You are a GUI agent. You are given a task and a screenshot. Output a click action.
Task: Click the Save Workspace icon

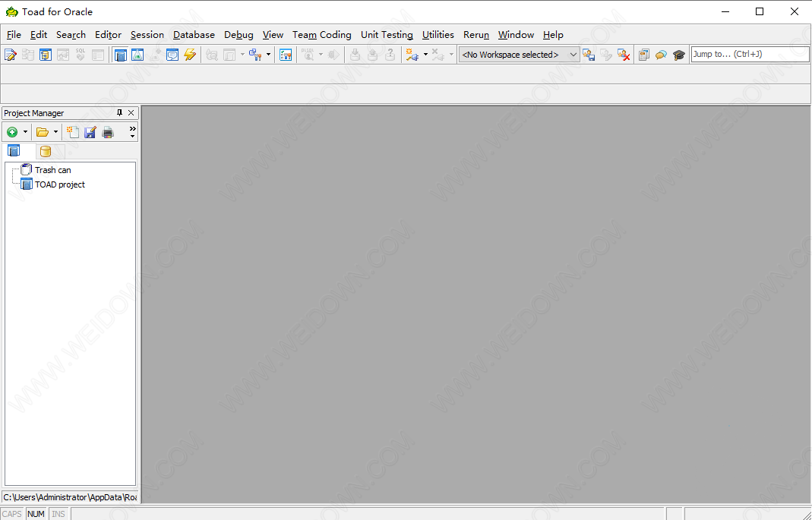click(x=589, y=55)
